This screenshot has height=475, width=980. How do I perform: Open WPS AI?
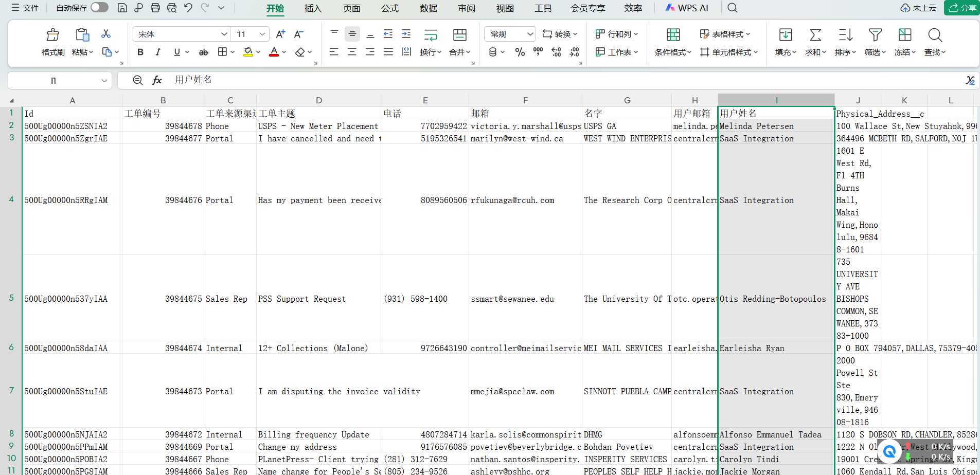pos(687,8)
